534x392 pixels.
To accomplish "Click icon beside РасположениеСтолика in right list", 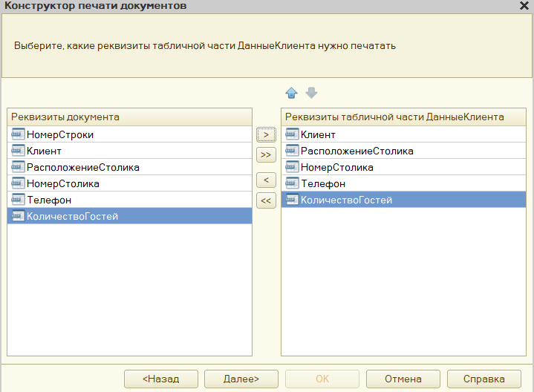I will pos(292,151).
